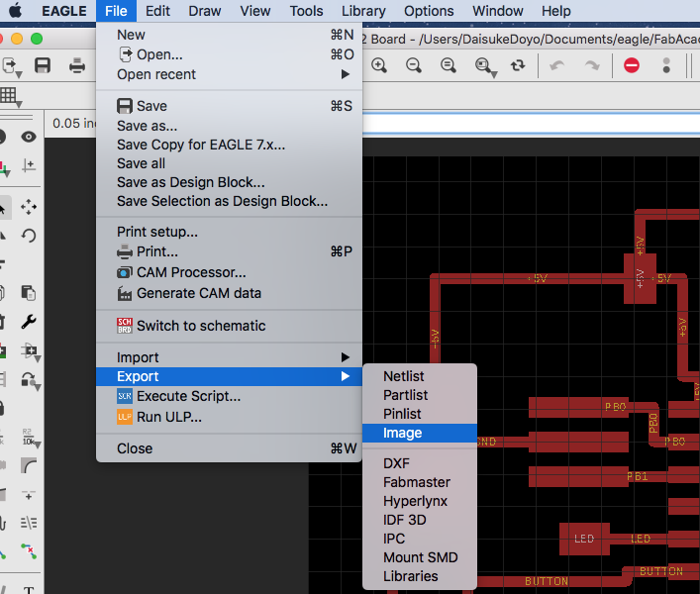The height and width of the screenshot is (594, 700).
Task: Choose Image from Export submenu
Action: click(x=420, y=433)
